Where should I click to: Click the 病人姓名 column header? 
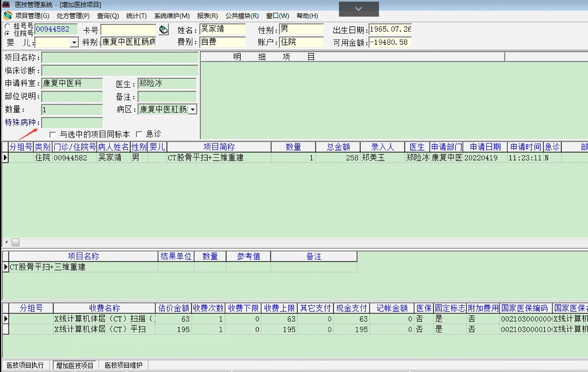[114, 147]
